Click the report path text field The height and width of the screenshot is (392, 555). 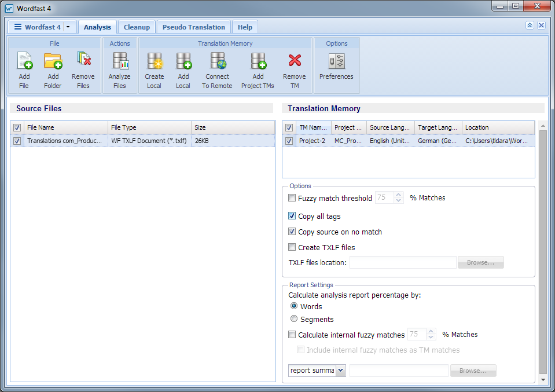coord(399,371)
